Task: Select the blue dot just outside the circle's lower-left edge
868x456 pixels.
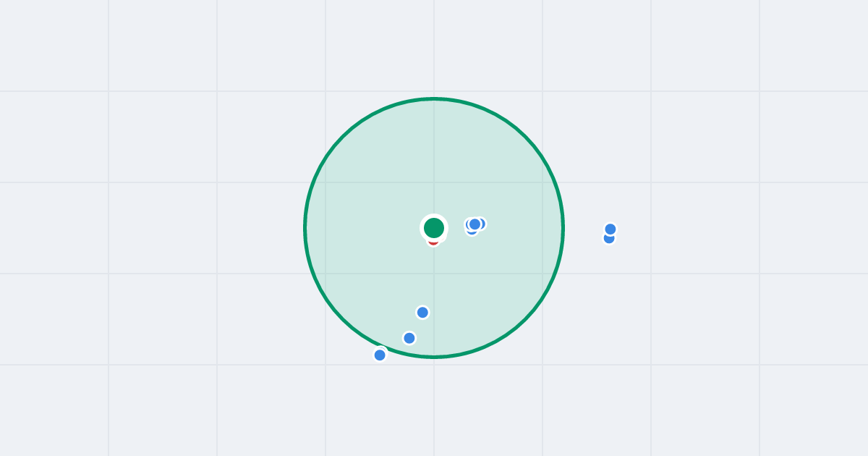Action: (x=380, y=355)
